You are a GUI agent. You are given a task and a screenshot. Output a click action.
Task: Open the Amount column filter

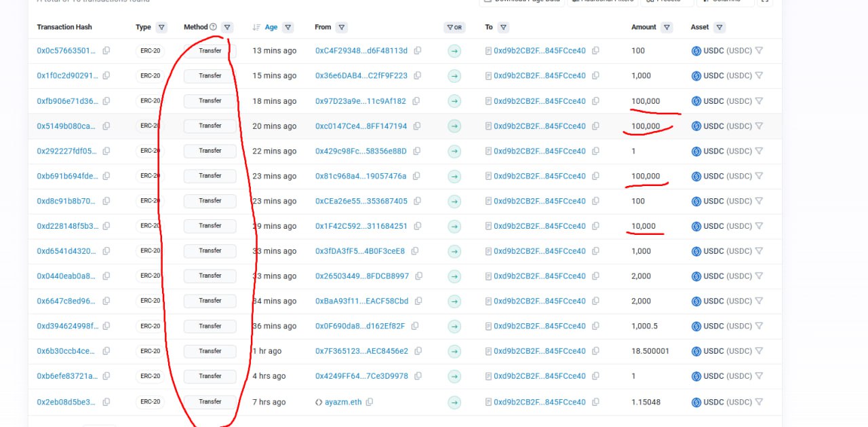[x=667, y=28]
